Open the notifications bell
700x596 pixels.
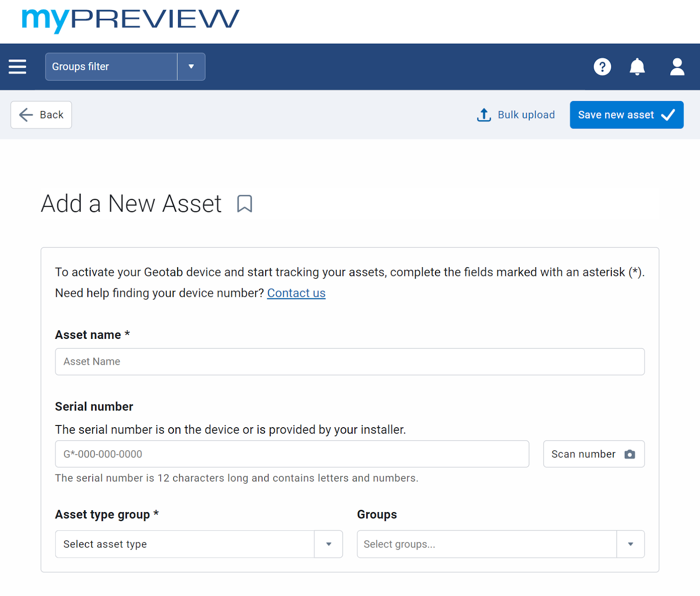(x=637, y=66)
